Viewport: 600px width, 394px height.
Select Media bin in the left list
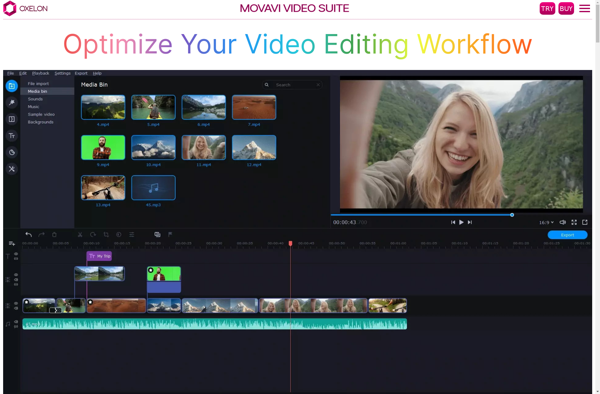point(47,91)
